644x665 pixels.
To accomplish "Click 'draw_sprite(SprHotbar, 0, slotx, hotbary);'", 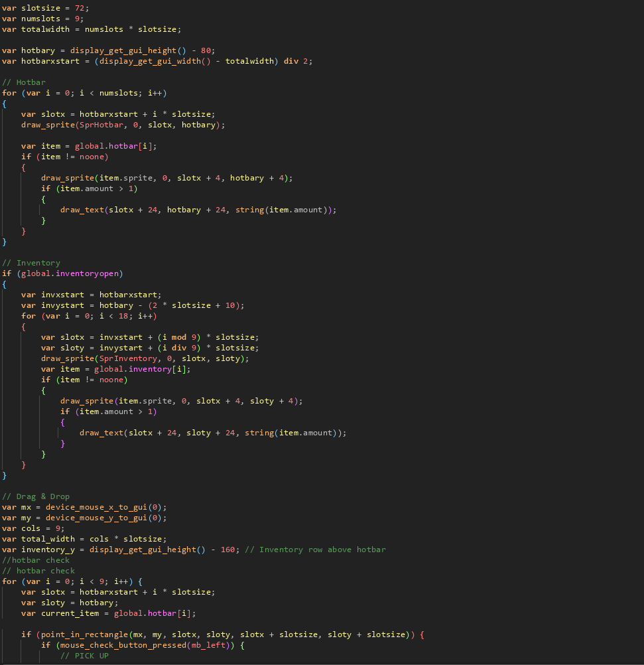I will (123, 125).
